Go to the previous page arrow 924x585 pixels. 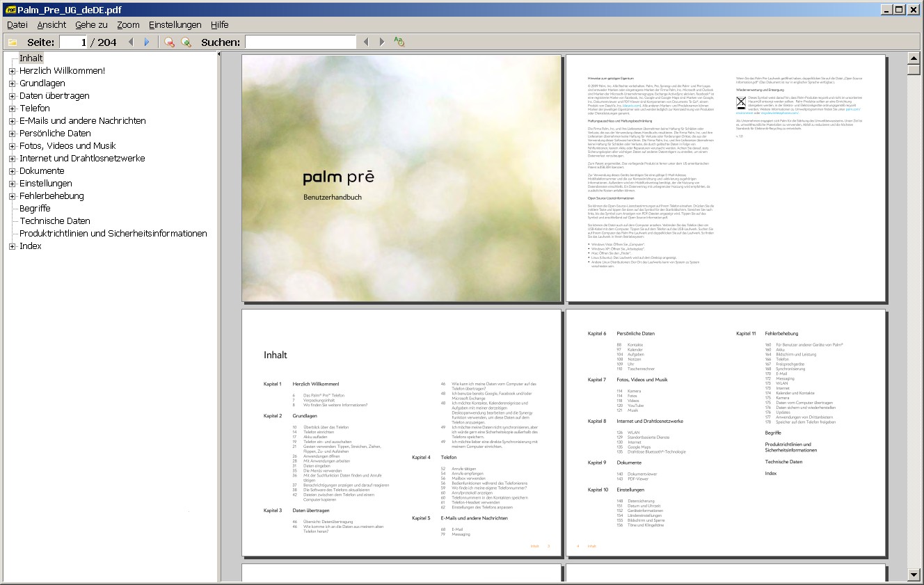[x=132, y=41]
